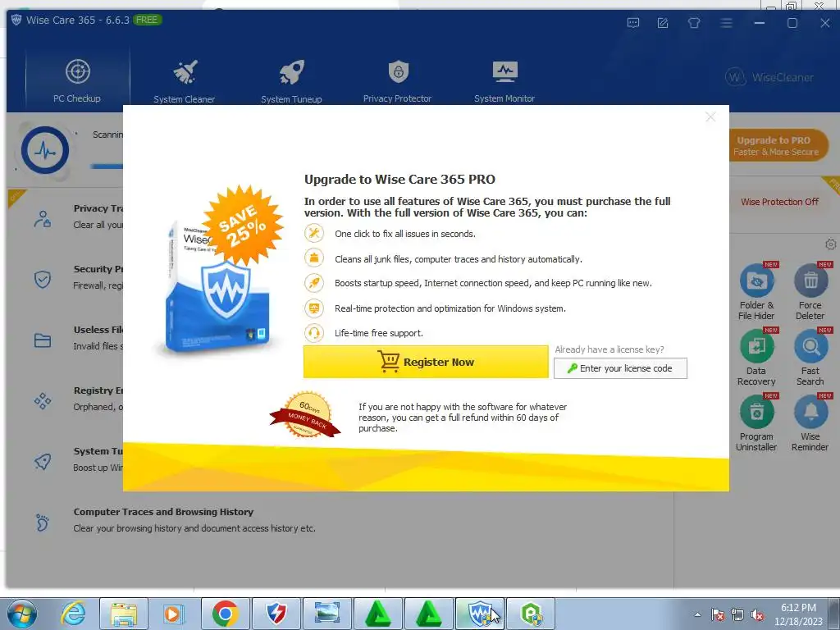The width and height of the screenshot is (840, 630).
Task: Open Windows Explorer from taskbar
Action: (124, 614)
